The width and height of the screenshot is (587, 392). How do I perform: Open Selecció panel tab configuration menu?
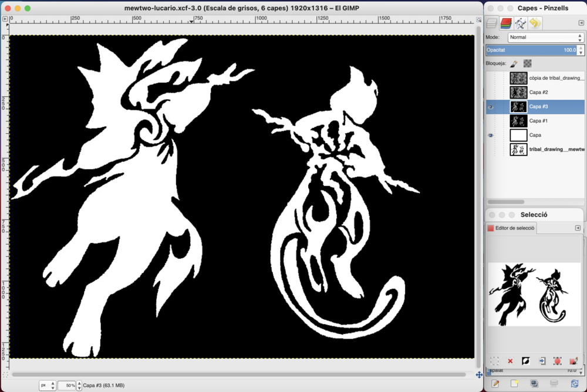pyautogui.click(x=578, y=228)
